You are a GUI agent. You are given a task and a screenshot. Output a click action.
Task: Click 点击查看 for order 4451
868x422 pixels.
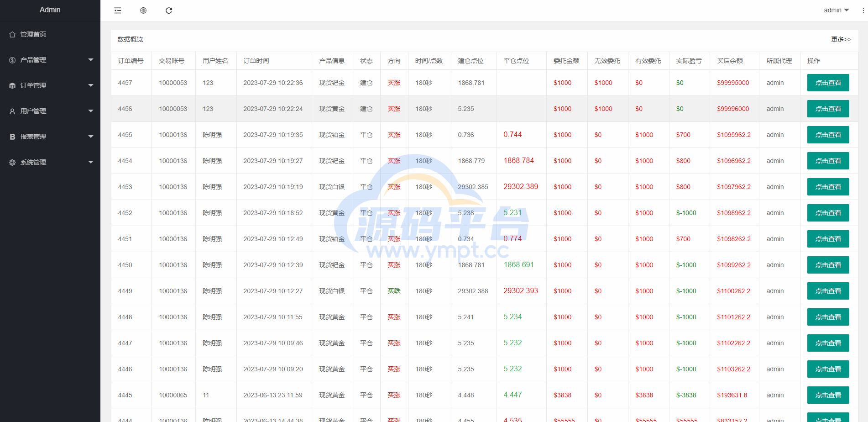pos(828,239)
